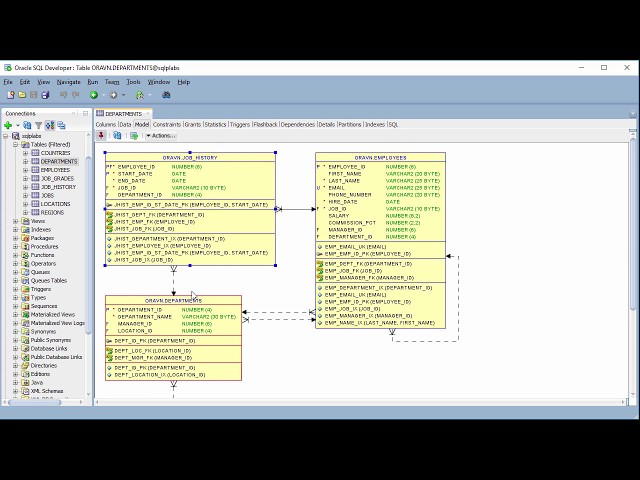Open the File menu
This screenshot has width=640, height=480.
tap(8, 82)
